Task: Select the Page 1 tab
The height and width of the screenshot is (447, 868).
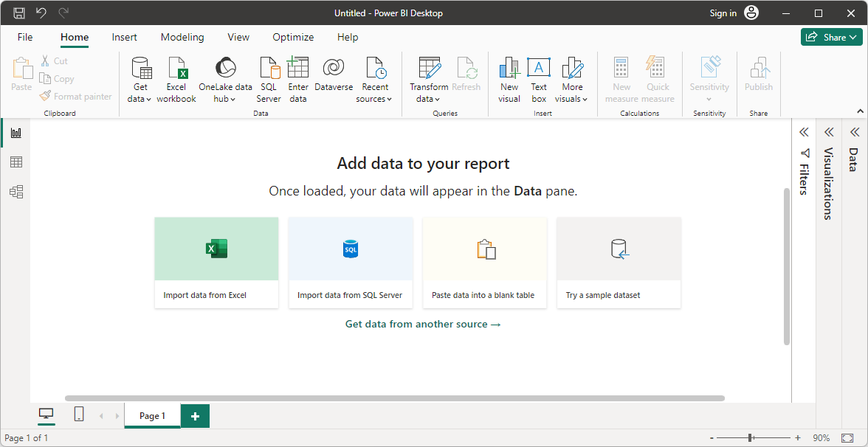Action: pos(152,416)
